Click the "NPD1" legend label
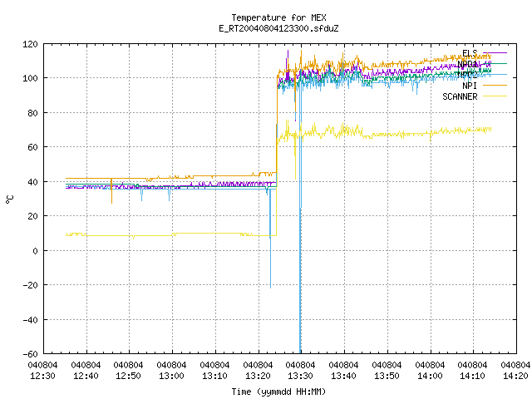 tap(467, 64)
